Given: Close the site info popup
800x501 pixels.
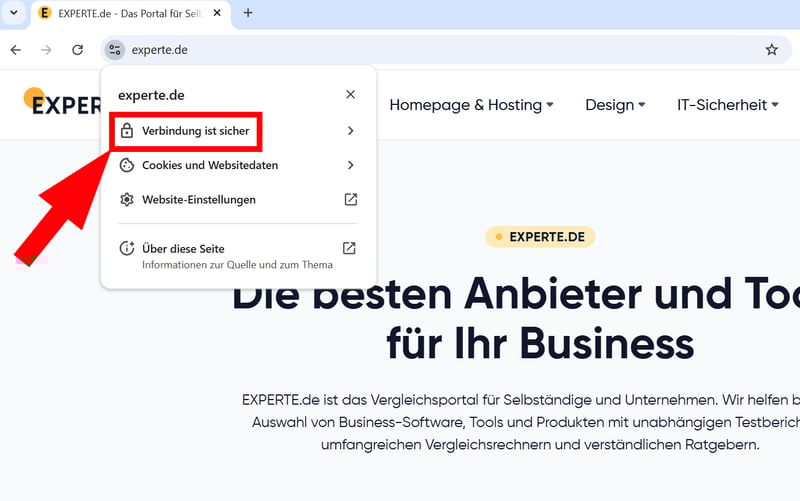Looking at the screenshot, I should (351, 94).
